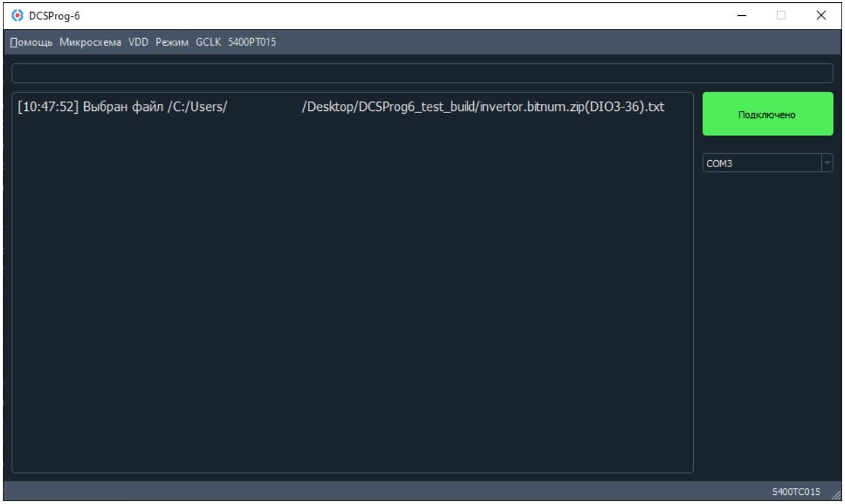Open the VDD menu
The height and width of the screenshot is (504, 845).
coord(138,42)
